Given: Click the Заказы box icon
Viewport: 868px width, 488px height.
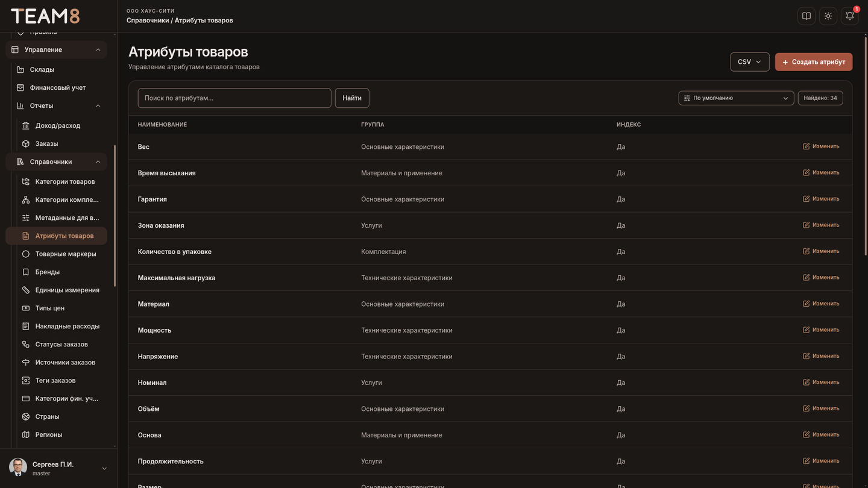Looking at the screenshot, I should pos(26,144).
